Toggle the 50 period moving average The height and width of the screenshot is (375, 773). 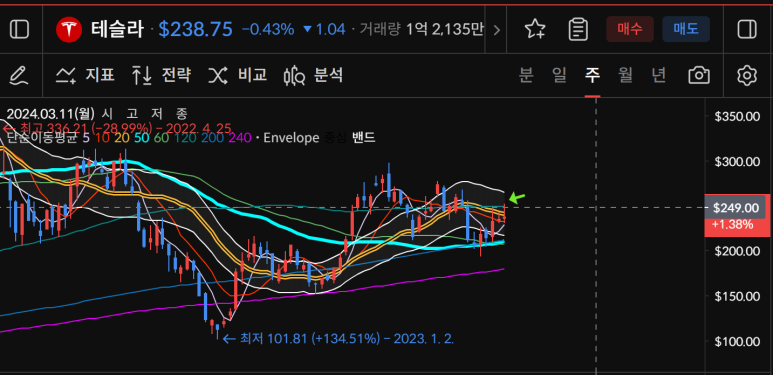[141, 138]
